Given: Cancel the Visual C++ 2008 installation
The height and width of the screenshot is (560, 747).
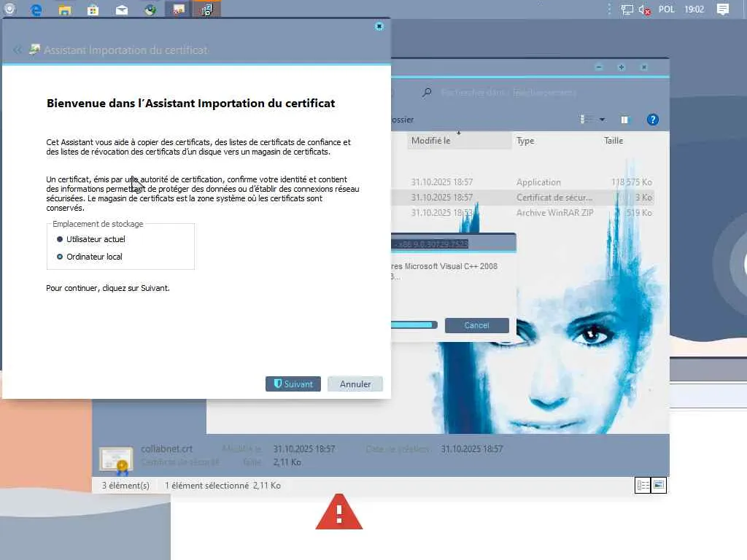Looking at the screenshot, I should (476, 325).
